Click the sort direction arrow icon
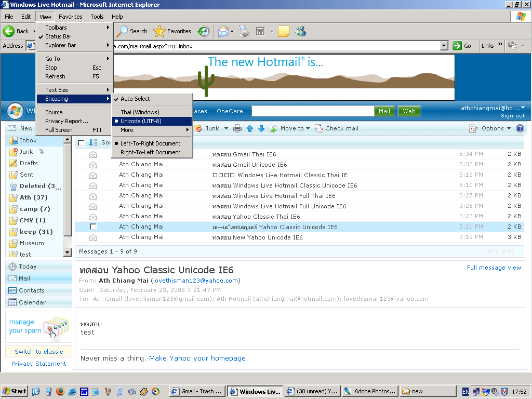Screen dimensions: 532x399 point(93,142)
